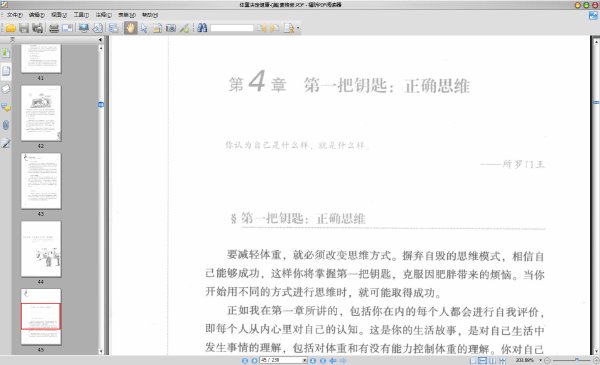
Task: Open the View menu
Action: pyautogui.click(x=59, y=15)
